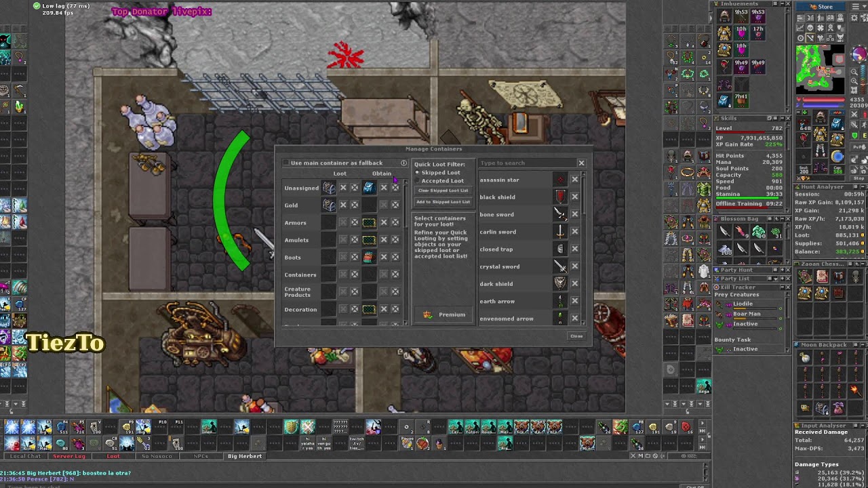The width and height of the screenshot is (868, 488).
Task: Select the Creature Products category label
Action: (298, 292)
